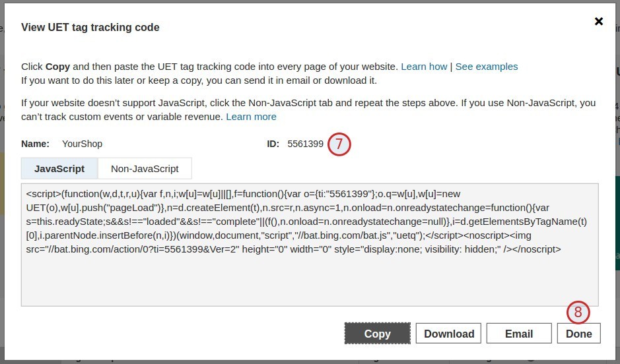
Task: Open the See examples link
Action: pyautogui.click(x=487, y=67)
